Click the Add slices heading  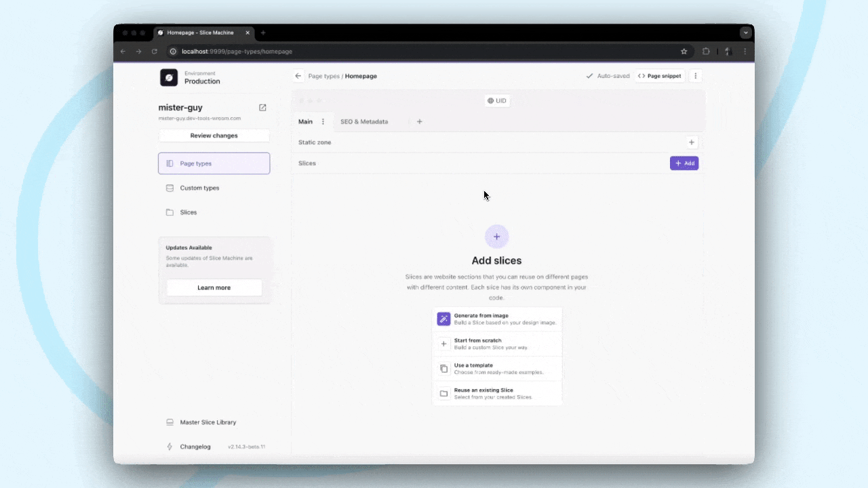496,261
